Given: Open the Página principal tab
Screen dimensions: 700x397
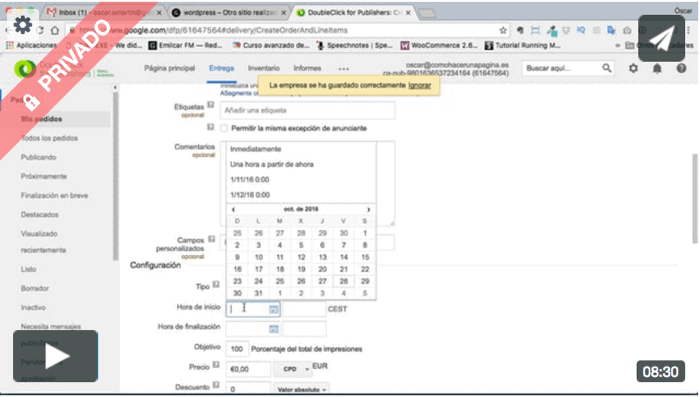Looking at the screenshot, I should coord(170,68).
